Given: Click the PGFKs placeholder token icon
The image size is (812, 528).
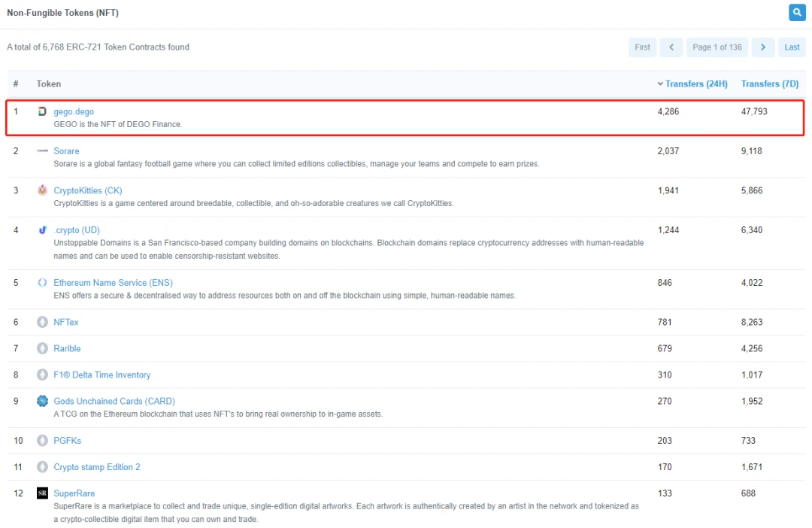Looking at the screenshot, I should pos(42,441).
